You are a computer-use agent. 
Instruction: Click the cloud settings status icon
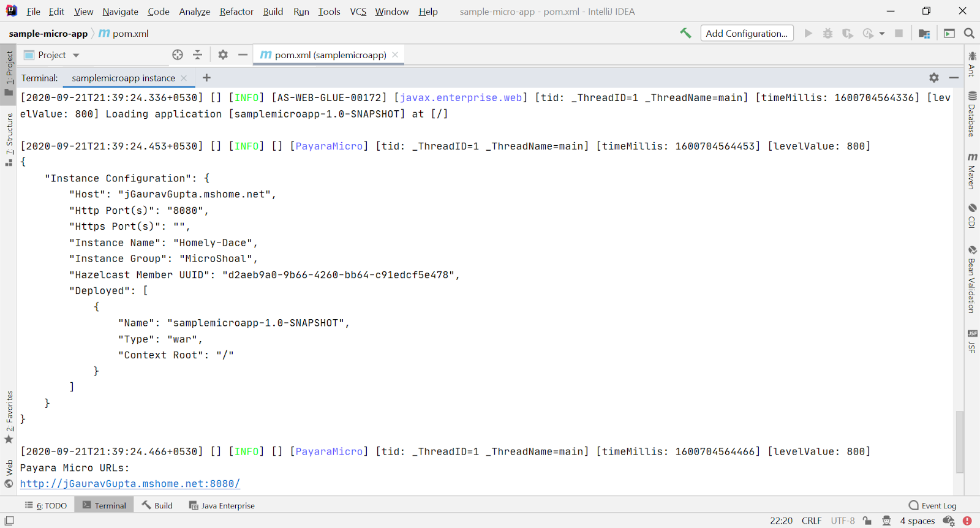(949, 521)
